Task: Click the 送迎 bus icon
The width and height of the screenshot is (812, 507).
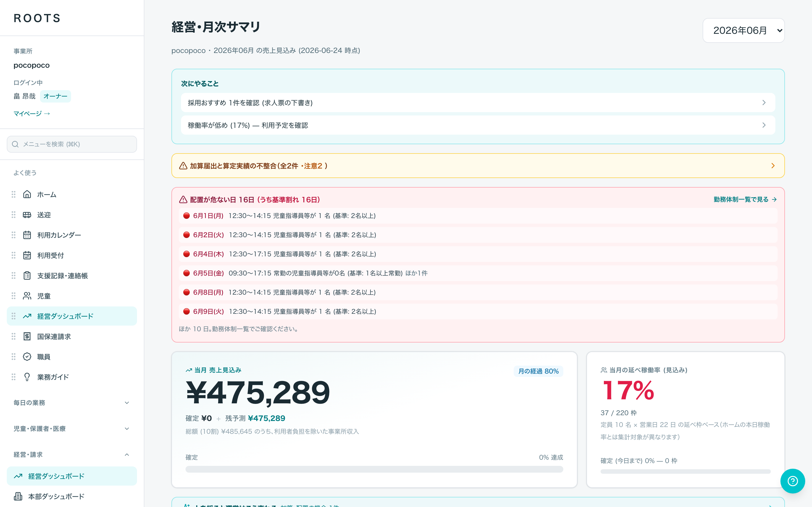Action: click(x=27, y=215)
